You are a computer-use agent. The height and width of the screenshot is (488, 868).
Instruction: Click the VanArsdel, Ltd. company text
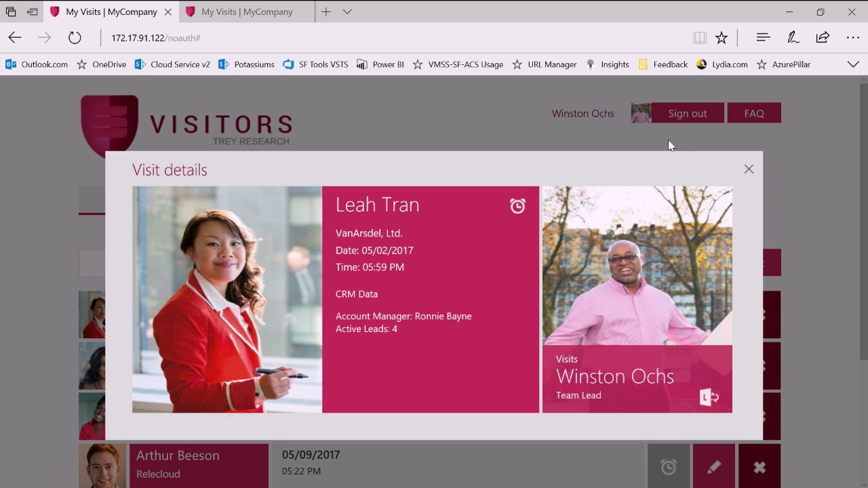click(369, 233)
